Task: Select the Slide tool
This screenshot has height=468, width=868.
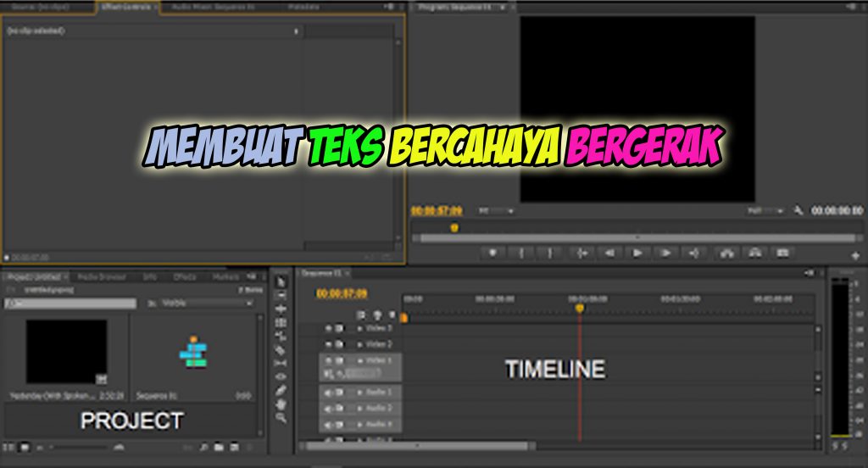Action: (281, 376)
